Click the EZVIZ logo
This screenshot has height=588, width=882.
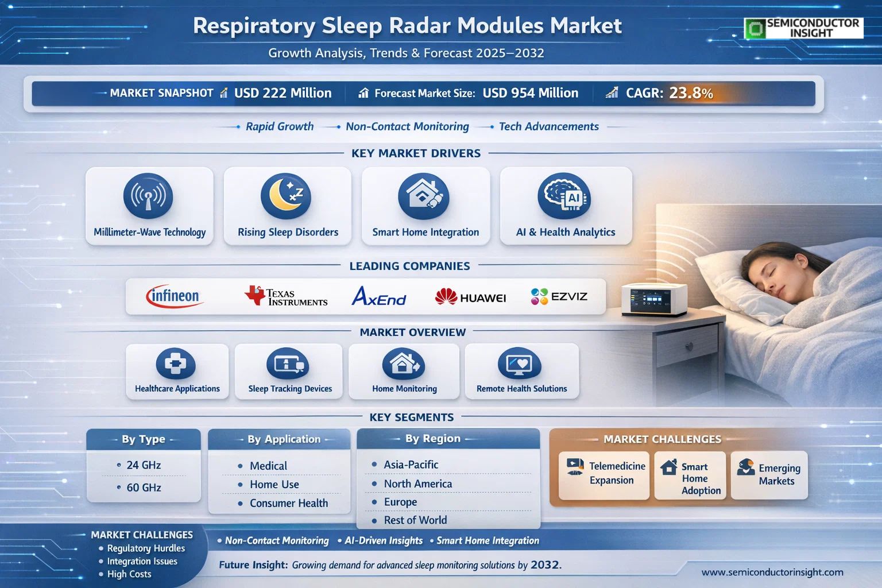click(559, 296)
